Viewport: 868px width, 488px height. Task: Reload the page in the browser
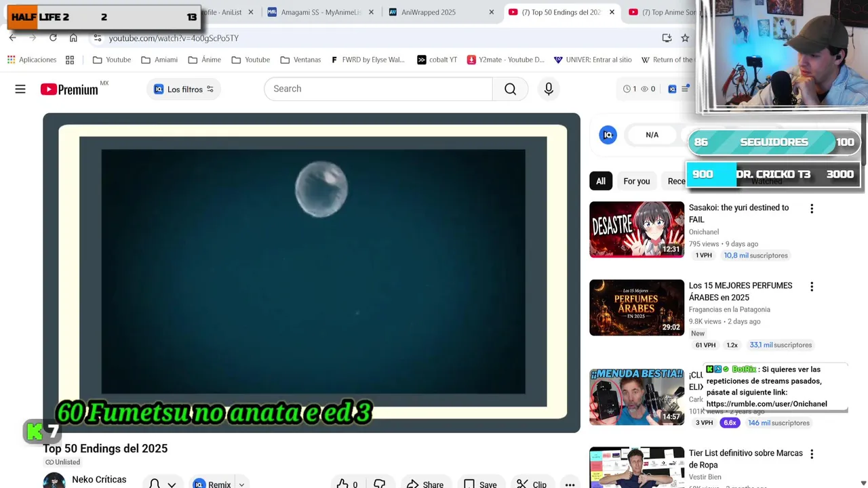[x=53, y=38]
